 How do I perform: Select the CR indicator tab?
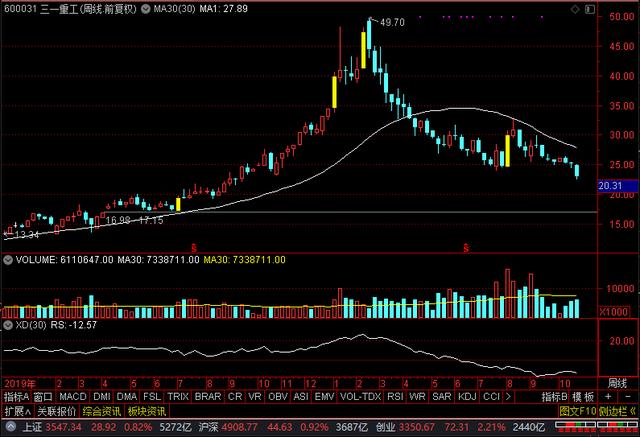(235, 397)
